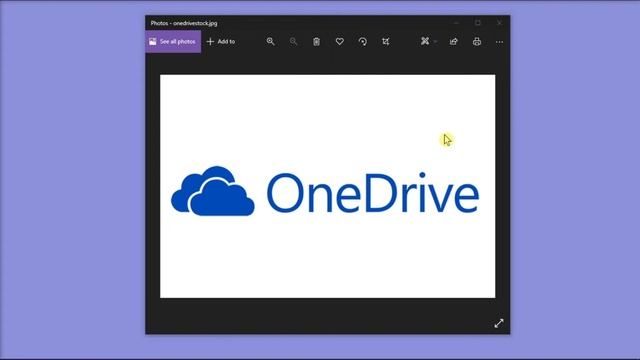Open the See more ellipsis menu

coord(499,42)
